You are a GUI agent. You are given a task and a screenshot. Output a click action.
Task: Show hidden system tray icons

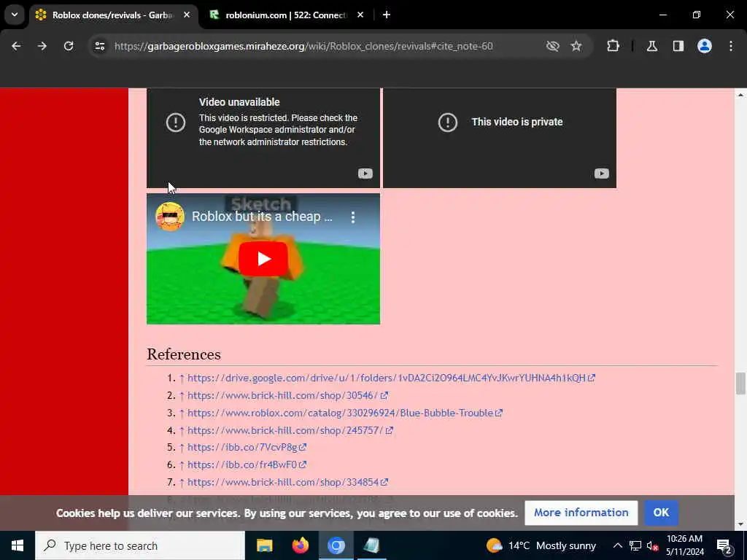tap(617, 545)
